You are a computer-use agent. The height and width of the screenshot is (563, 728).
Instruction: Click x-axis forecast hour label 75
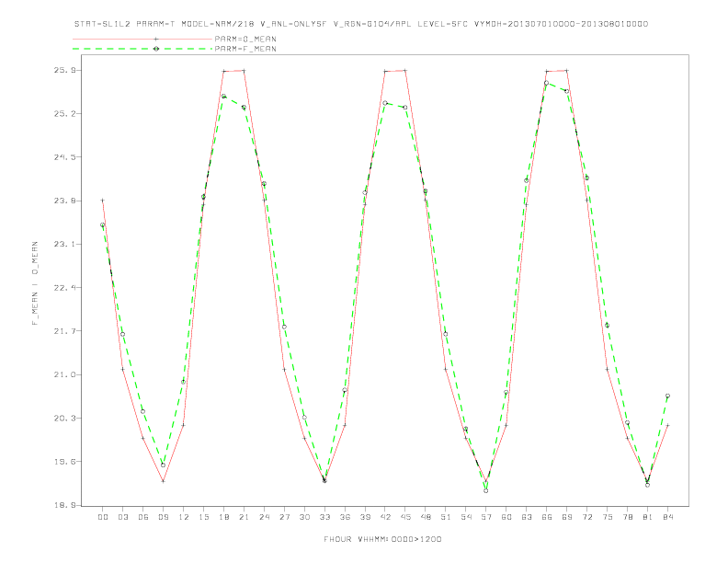point(608,517)
